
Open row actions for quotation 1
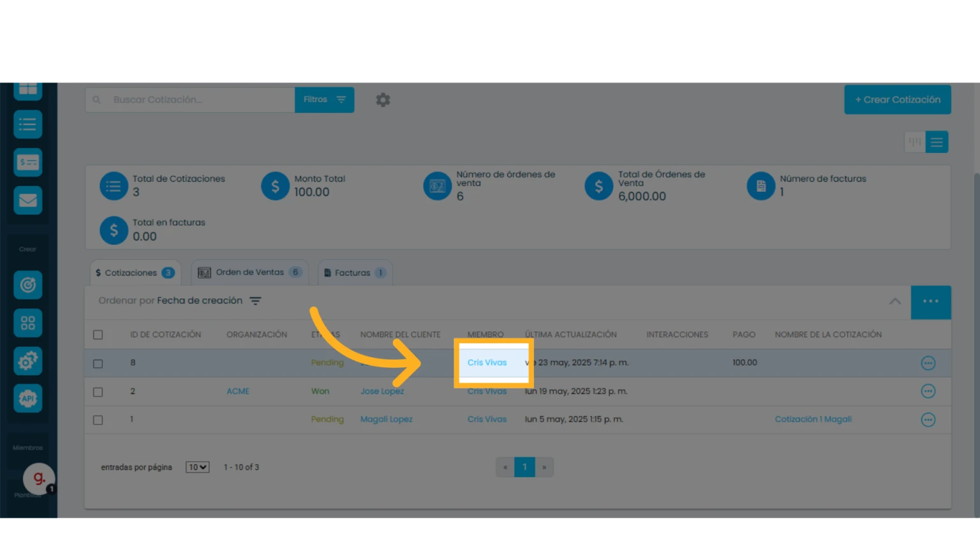(928, 420)
